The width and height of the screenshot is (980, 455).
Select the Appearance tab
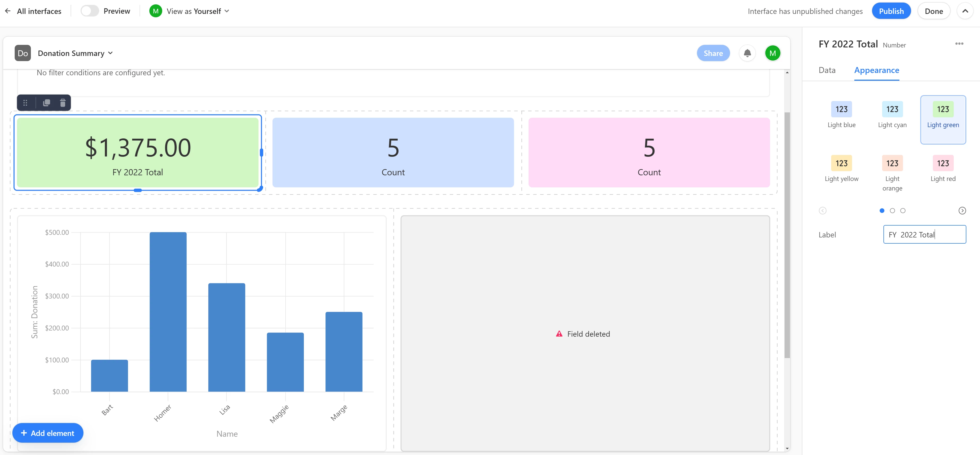point(876,70)
